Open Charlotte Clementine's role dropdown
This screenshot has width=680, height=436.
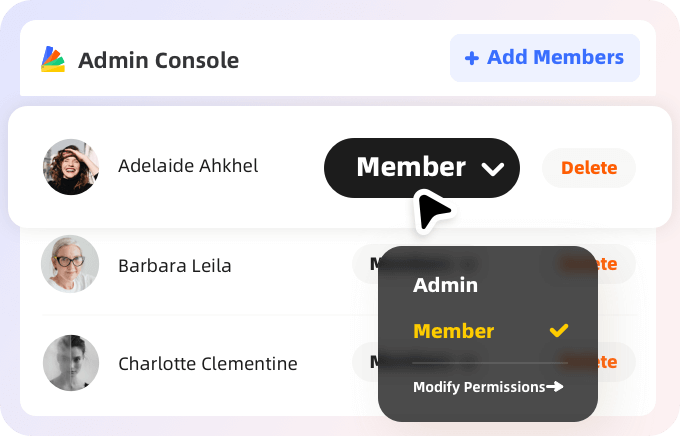pos(366,362)
